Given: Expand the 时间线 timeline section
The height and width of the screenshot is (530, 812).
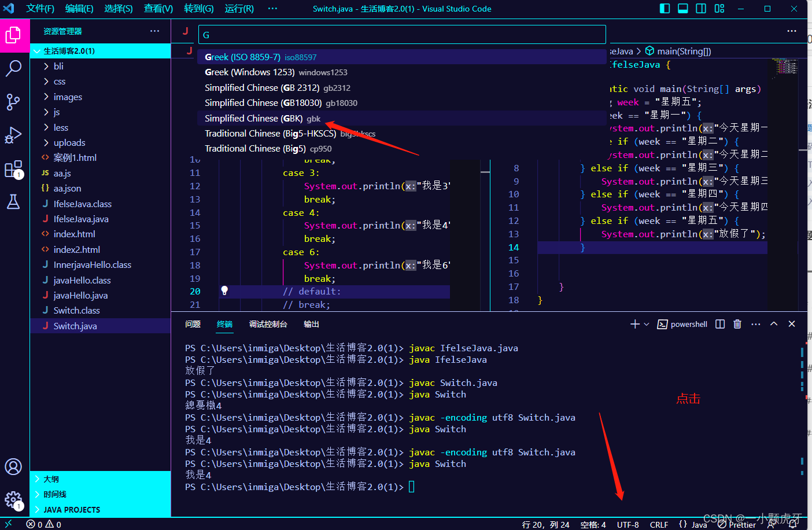Looking at the screenshot, I should click(100, 494).
